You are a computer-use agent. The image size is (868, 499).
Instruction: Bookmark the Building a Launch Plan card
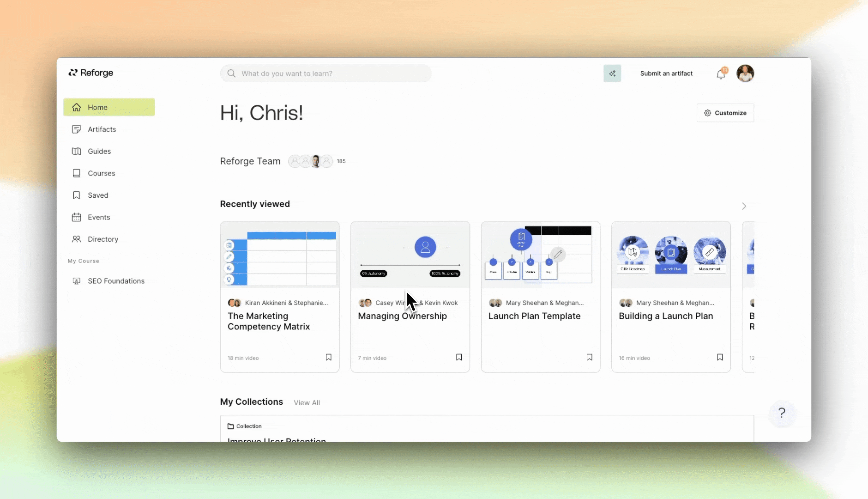click(720, 357)
